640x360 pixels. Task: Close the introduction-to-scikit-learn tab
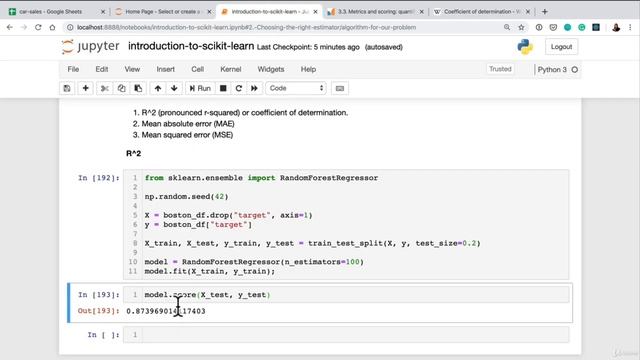click(x=315, y=12)
